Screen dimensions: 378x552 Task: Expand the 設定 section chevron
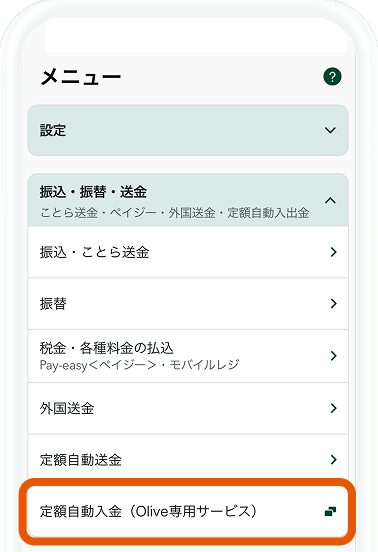(330, 130)
